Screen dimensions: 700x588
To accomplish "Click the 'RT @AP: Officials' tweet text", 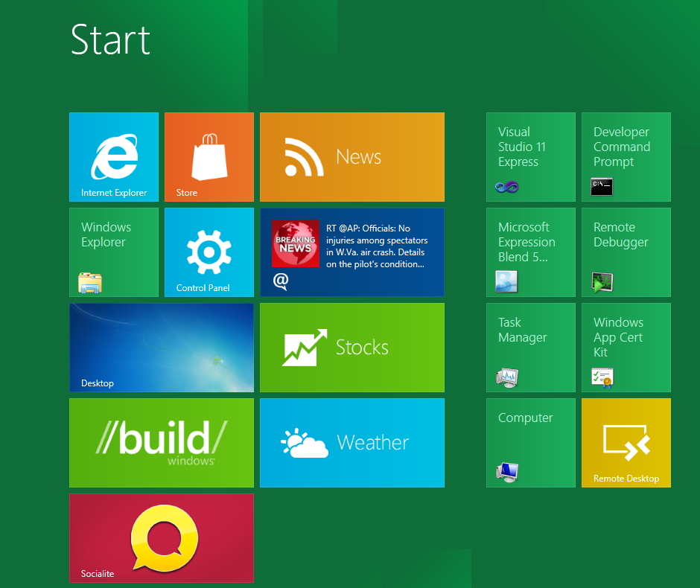I will tap(377, 246).
